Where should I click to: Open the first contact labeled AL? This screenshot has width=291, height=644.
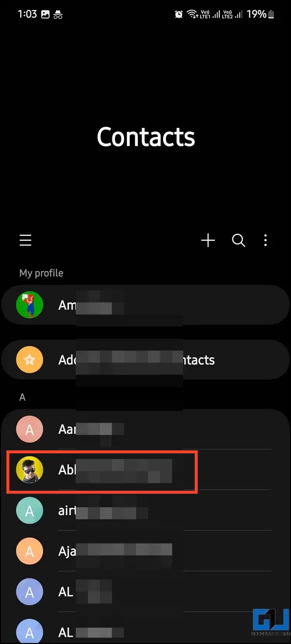(145, 592)
